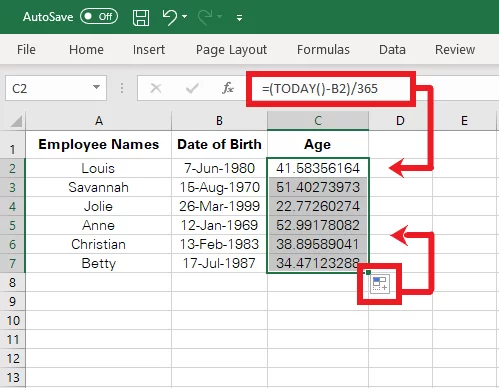Toggle the AutoSave switch
The height and width of the screenshot is (388, 499).
tap(99, 17)
